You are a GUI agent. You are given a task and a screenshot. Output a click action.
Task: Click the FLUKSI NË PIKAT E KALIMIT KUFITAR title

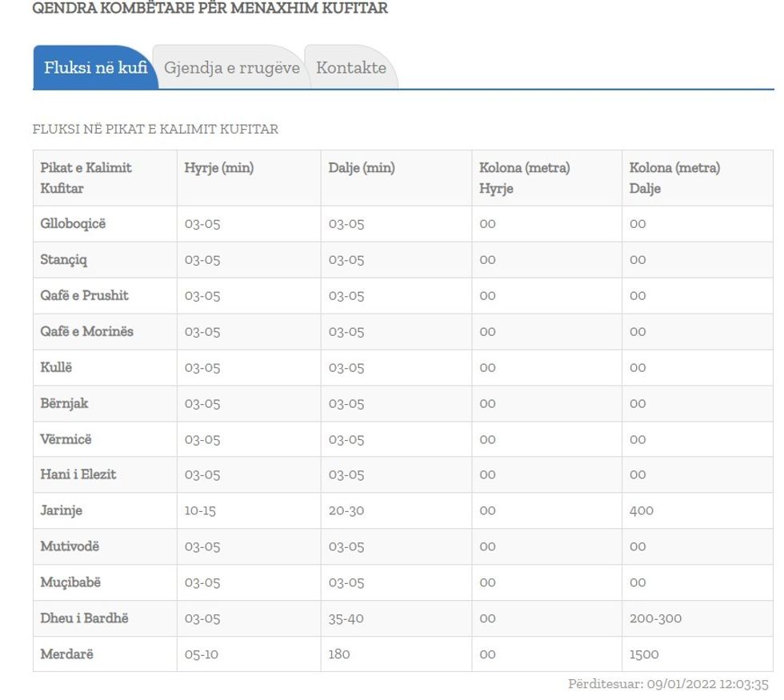[155, 128]
